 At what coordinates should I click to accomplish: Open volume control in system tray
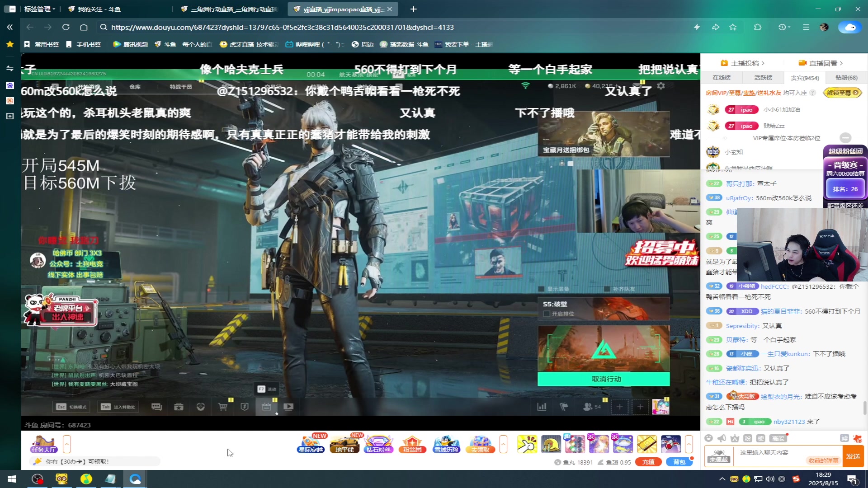tap(770, 479)
